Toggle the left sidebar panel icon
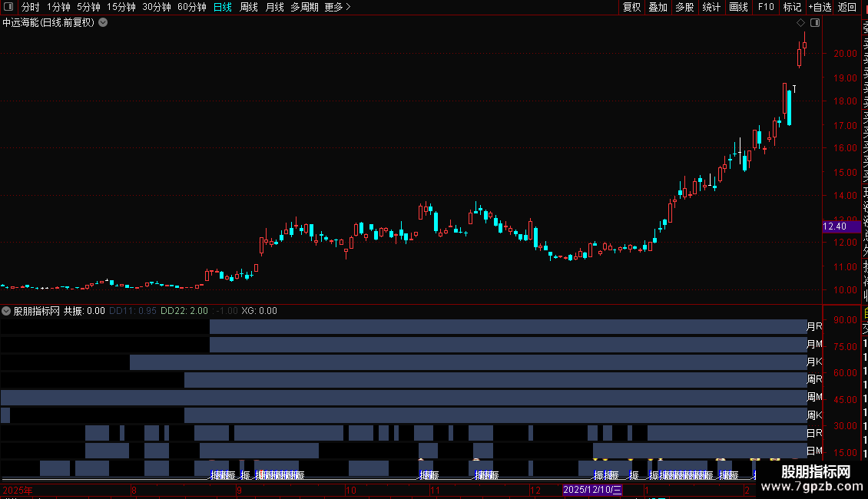Screen dimensions: 868x499 coord(8,7)
